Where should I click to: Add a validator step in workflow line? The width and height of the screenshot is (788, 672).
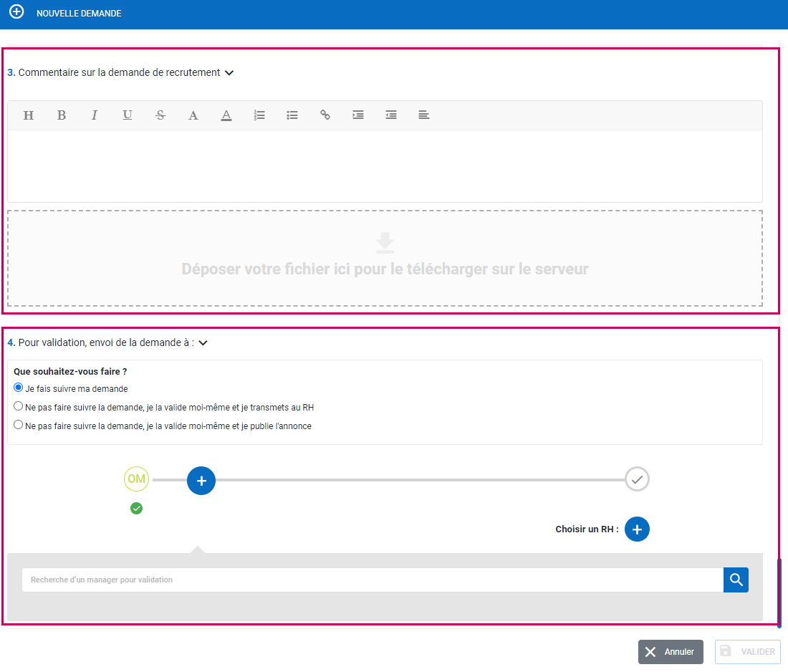click(201, 481)
